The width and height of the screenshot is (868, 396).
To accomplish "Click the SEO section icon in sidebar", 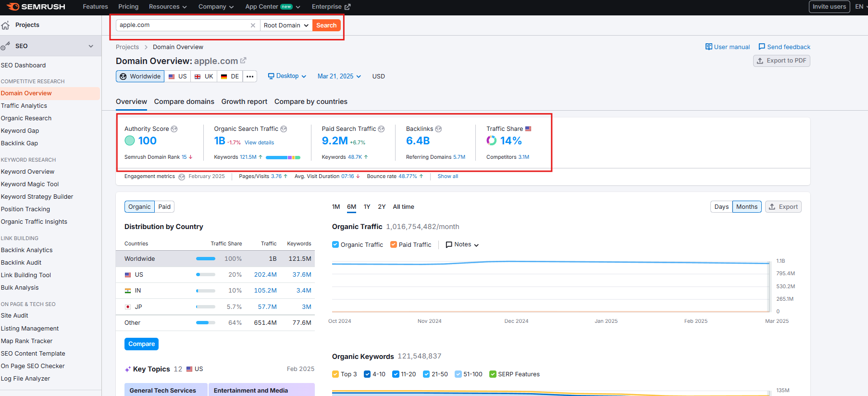I will coord(5,46).
